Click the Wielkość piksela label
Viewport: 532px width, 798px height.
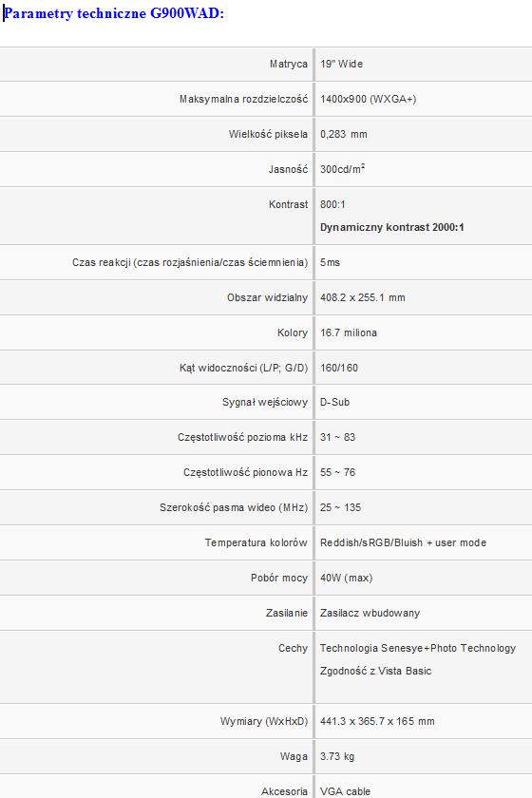268,134
